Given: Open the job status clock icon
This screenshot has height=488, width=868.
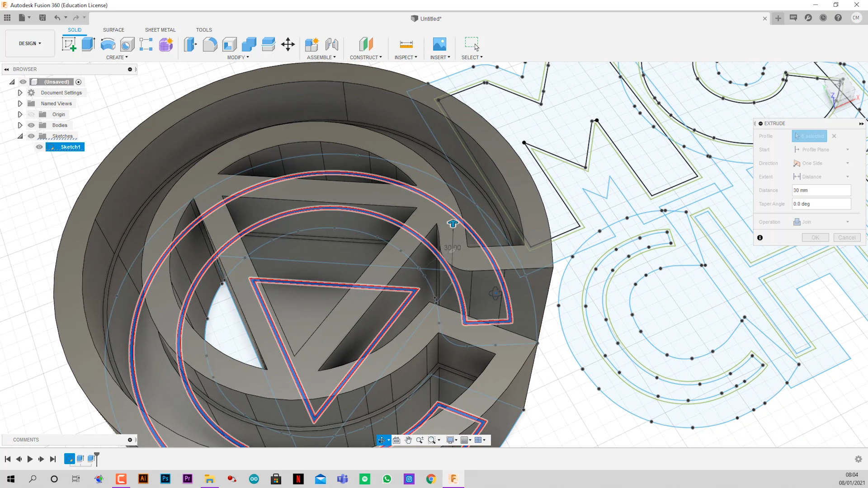Looking at the screenshot, I should tap(823, 18).
